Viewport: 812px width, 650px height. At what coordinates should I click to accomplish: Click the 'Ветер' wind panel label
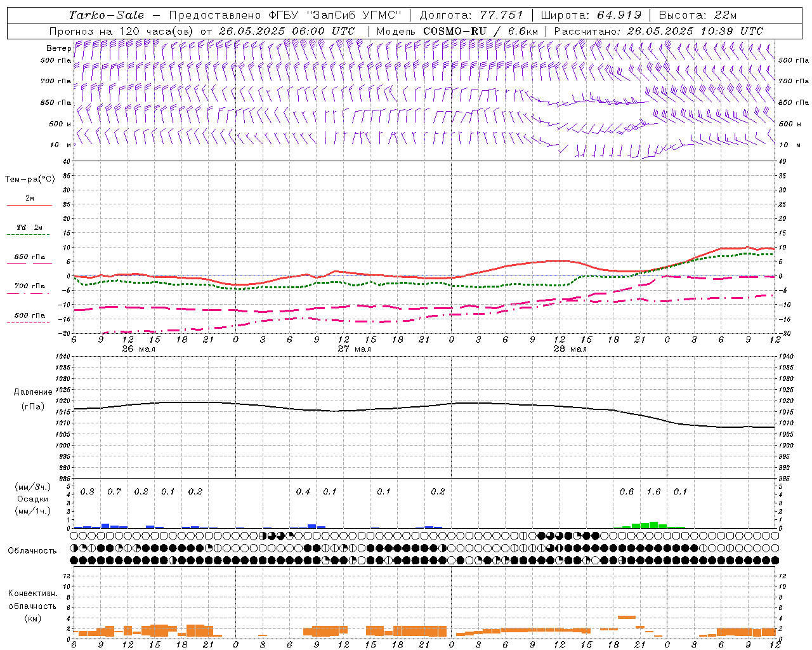tap(58, 48)
